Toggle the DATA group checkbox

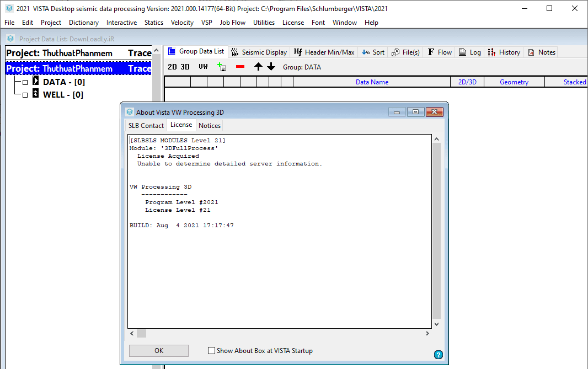25,82
